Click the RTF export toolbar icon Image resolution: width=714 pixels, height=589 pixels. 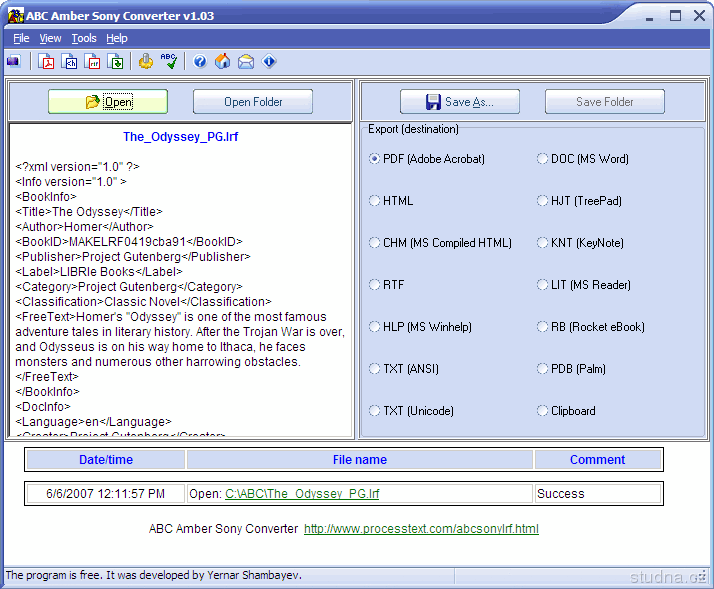point(93,62)
